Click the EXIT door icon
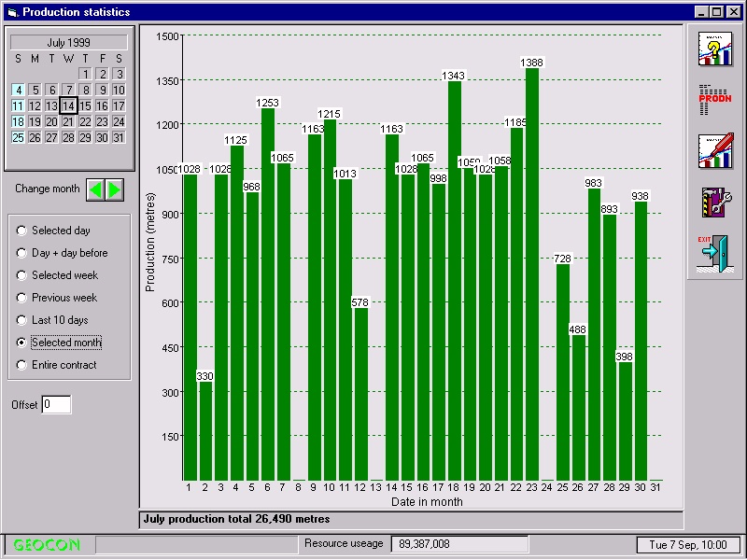The image size is (747, 560). tap(715, 253)
